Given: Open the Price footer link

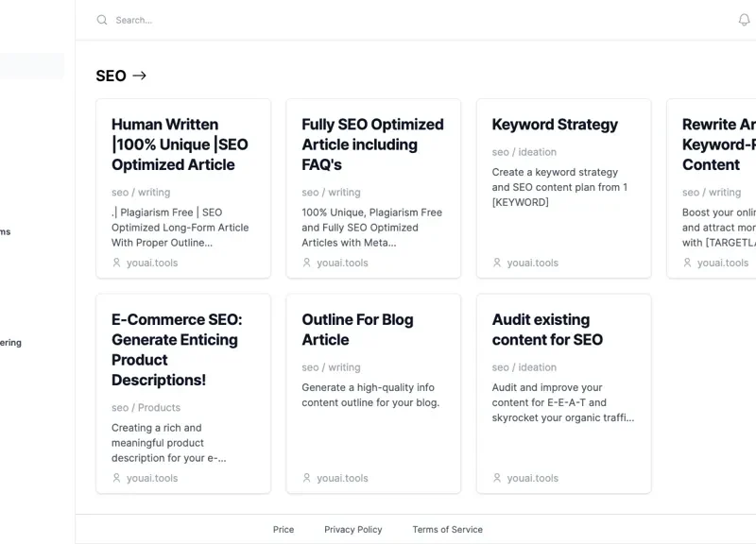Looking at the screenshot, I should point(283,529).
